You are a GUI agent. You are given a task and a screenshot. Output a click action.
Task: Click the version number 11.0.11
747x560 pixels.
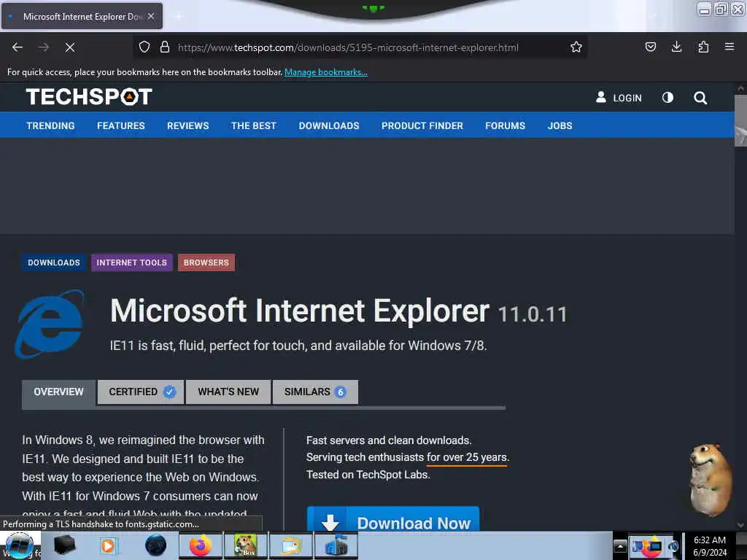(x=533, y=314)
